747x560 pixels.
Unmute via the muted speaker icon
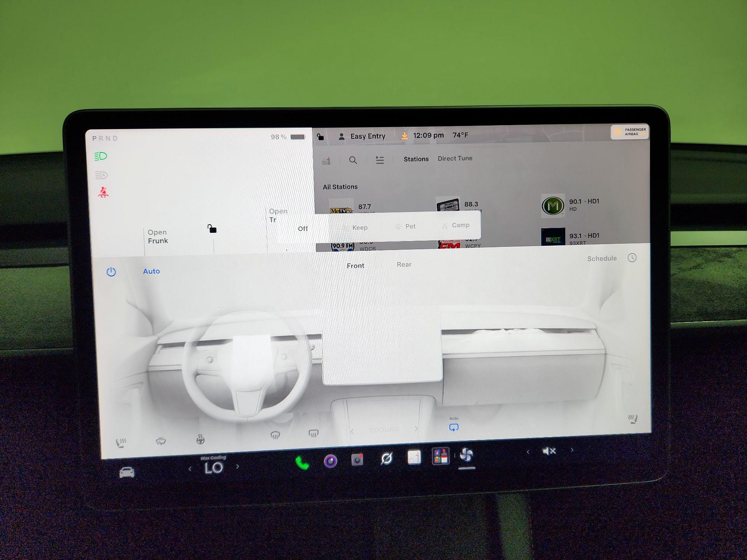coord(549,451)
